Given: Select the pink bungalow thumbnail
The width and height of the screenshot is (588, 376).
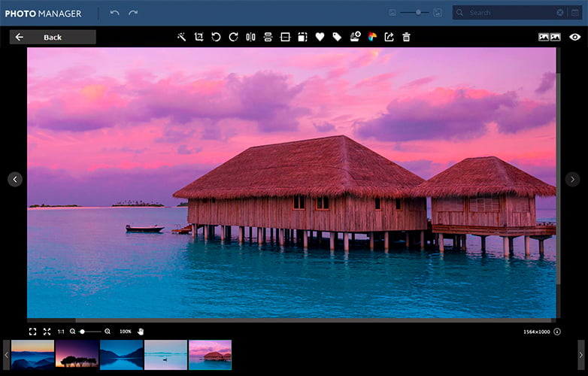Looking at the screenshot, I should (210, 355).
